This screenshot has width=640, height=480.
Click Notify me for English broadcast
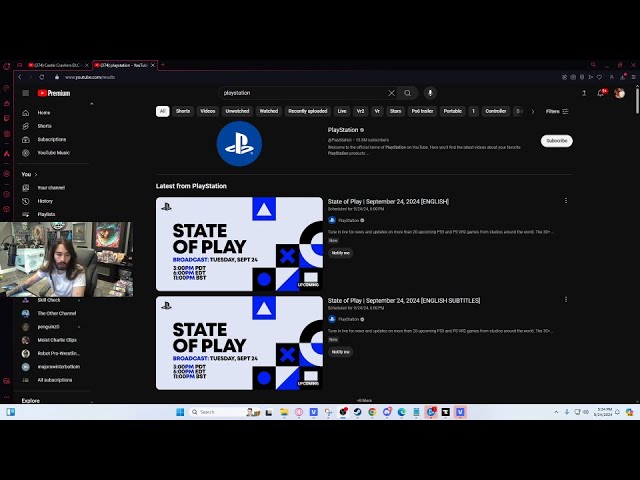(340, 253)
